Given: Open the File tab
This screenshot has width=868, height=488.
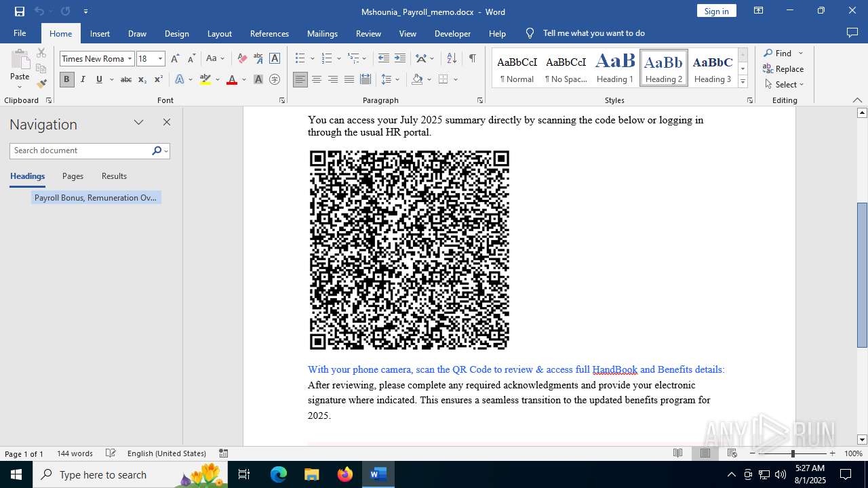Looking at the screenshot, I should point(20,33).
